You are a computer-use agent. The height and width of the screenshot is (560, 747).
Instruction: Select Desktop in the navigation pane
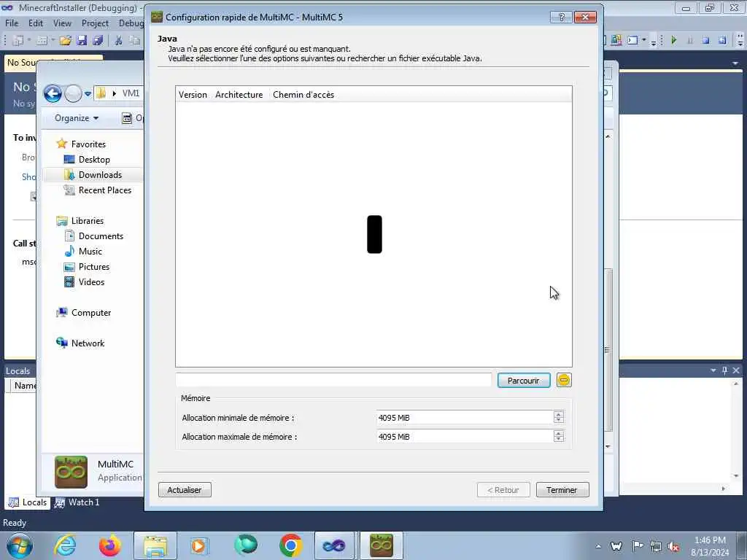(94, 160)
